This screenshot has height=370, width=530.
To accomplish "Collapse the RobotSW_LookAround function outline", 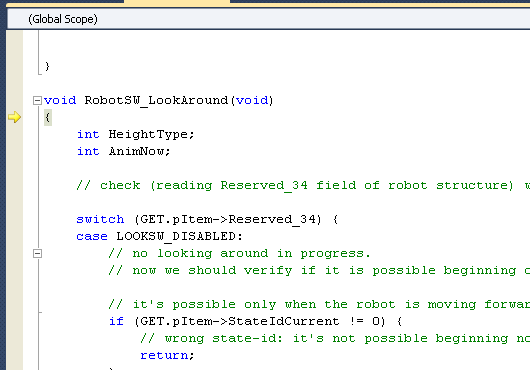I will coord(37,100).
